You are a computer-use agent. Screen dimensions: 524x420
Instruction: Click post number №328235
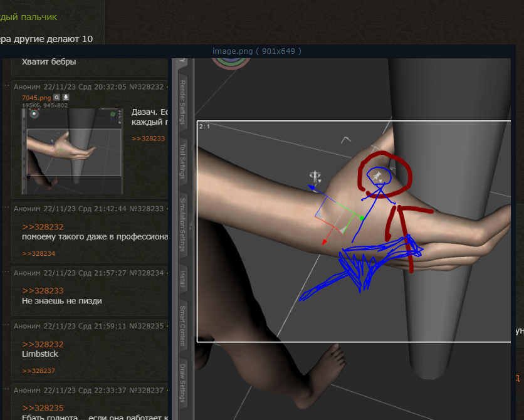[x=147, y=326]
